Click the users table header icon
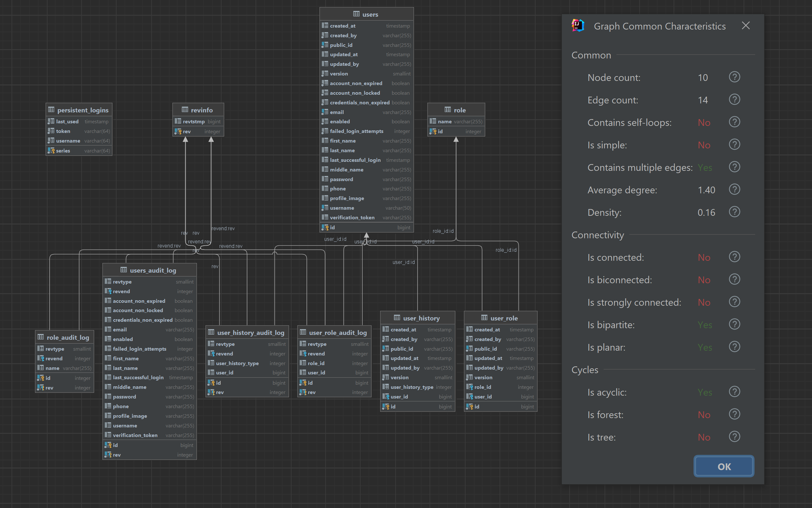This screenshot has width=812, height=508. click(356, 14)
